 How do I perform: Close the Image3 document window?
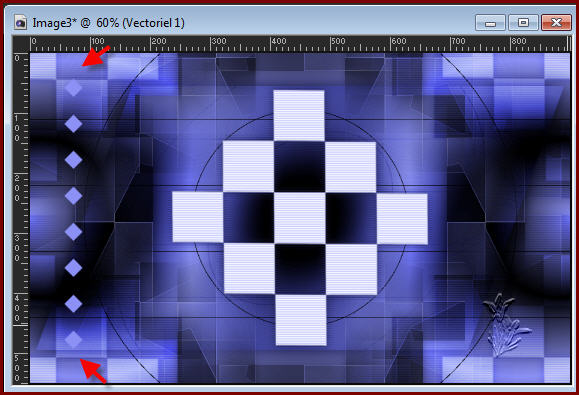click(x=556, y=23)
